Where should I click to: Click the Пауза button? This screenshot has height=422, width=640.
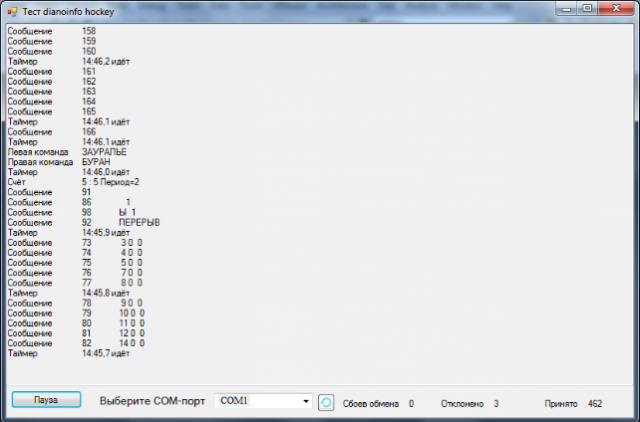pos(46,400)
